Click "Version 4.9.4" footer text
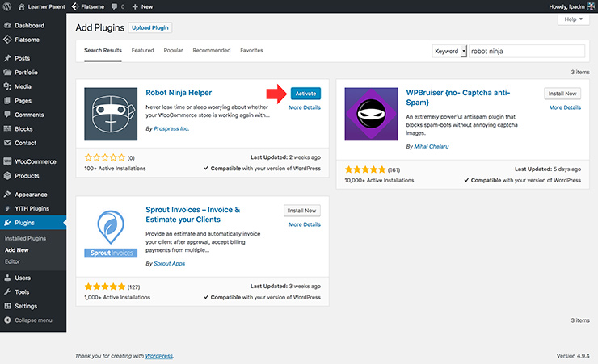The image size is (598, 364). click(573, 356)
